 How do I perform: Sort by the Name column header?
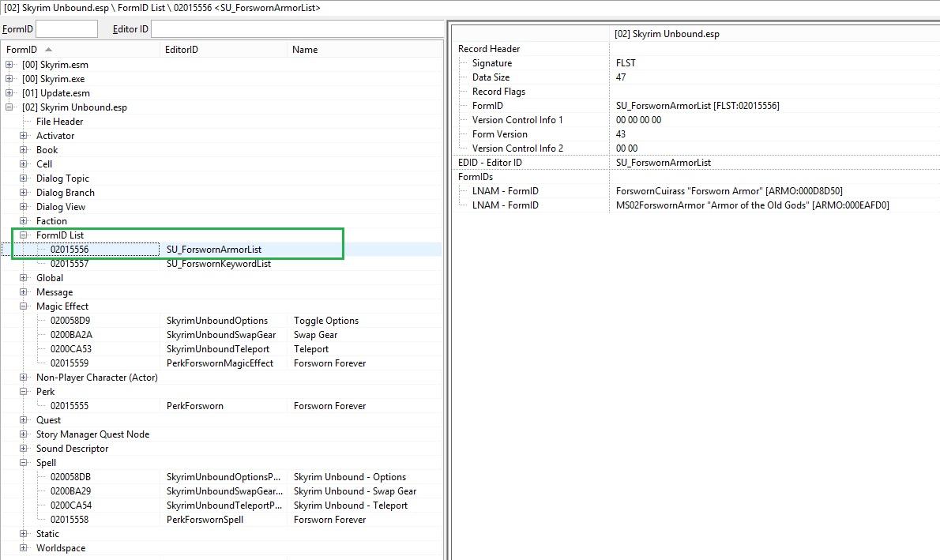365,50
